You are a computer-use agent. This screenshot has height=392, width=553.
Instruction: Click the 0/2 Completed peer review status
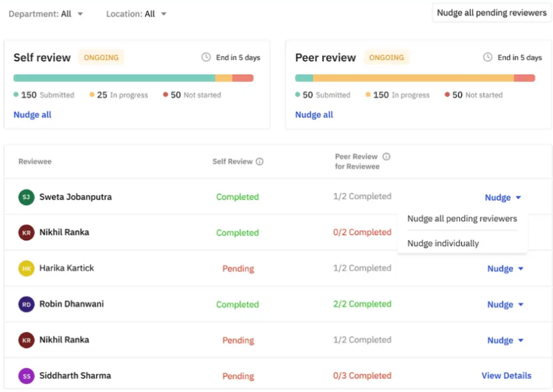click(362, 232)
